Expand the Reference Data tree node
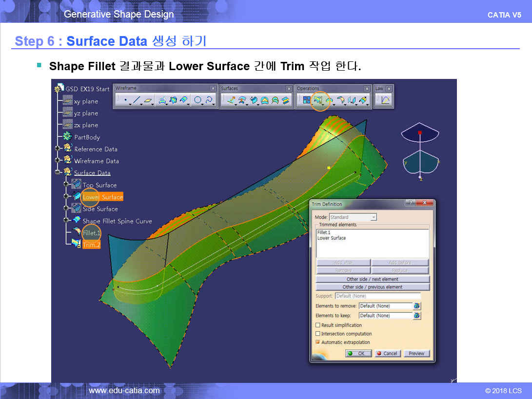The height and width of the screenshot is (399, 532). click(58, 149)
